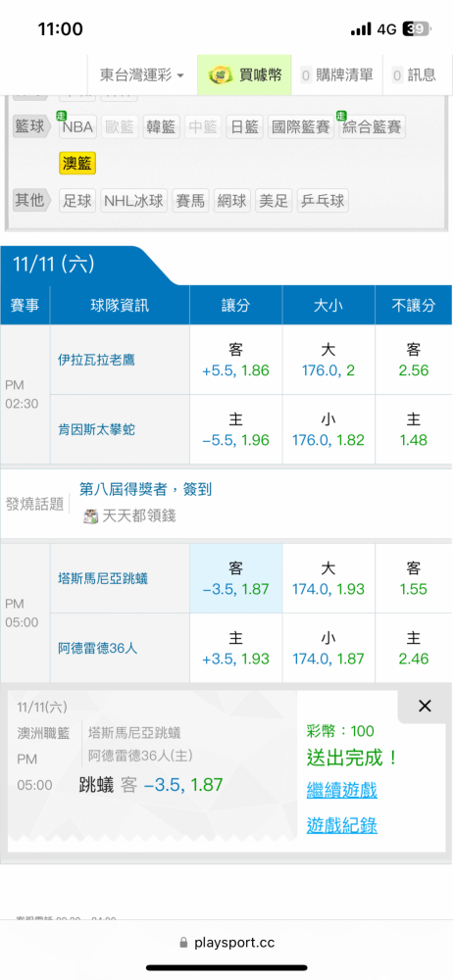Open the 買噱幣 coin purchase button
The image size is (453, 980).
245,75
